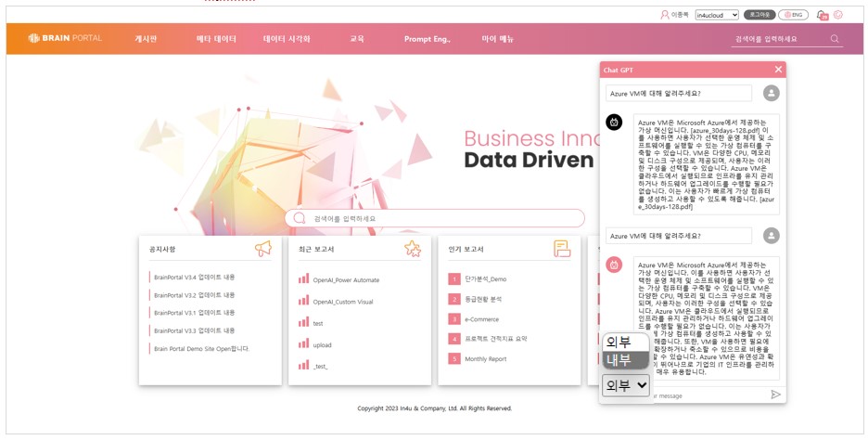Select 외부 option in dropdown list

click(626, 343)
